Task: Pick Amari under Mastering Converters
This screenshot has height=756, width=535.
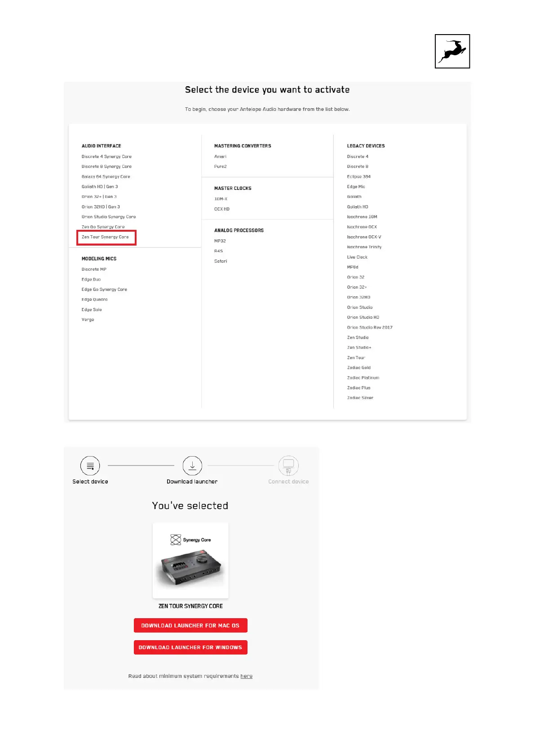Action: 220,157
